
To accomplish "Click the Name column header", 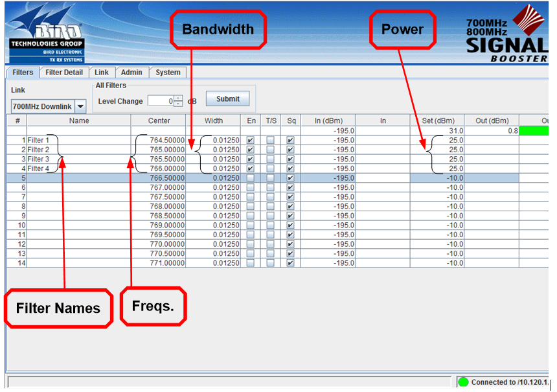I will (x=79, y=121).
